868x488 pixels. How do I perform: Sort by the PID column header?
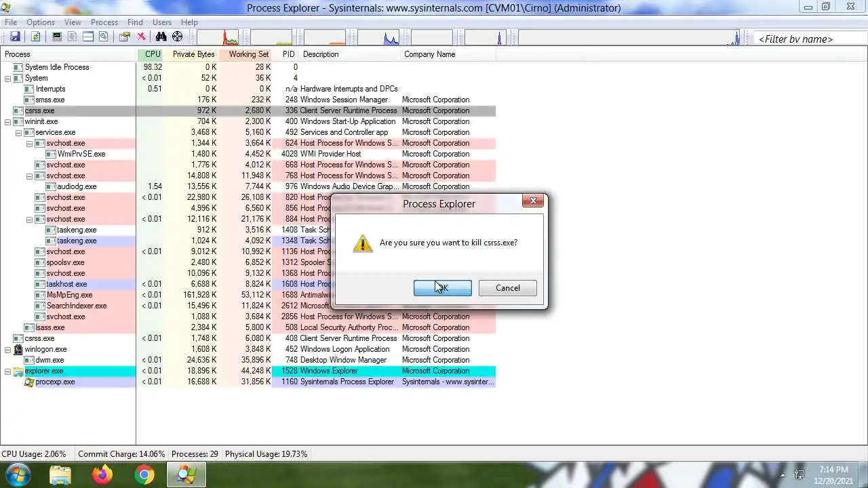coord(286,54)
